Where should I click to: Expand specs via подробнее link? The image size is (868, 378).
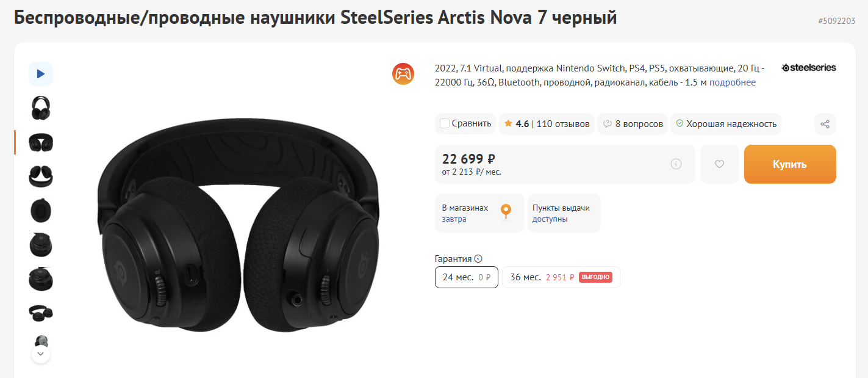click(732, 82)
